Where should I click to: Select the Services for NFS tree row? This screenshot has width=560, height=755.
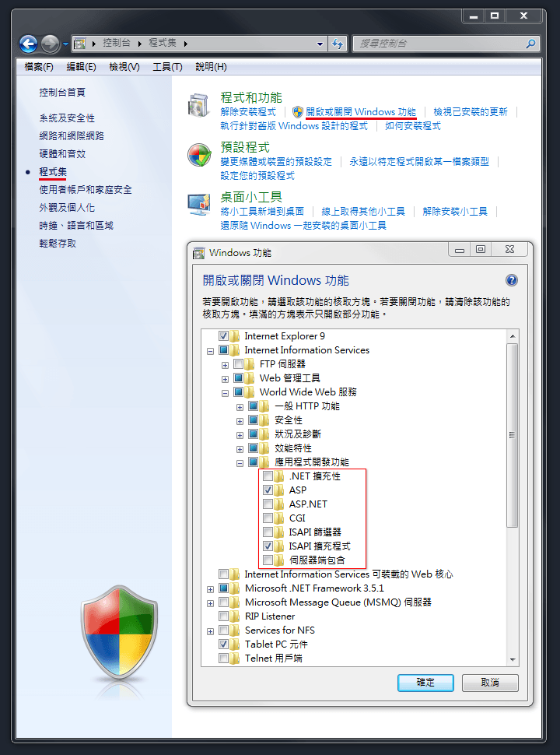(x=280, y=630)
